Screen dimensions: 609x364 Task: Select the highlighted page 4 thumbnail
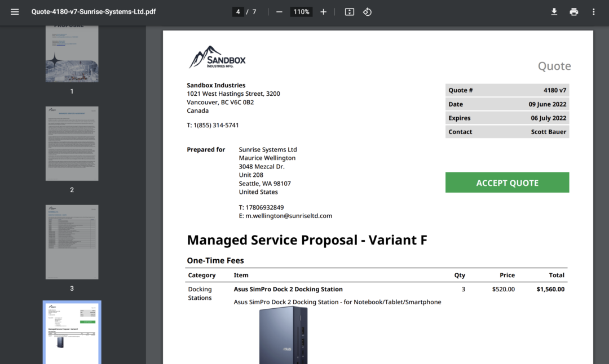[x=72, y=332]
